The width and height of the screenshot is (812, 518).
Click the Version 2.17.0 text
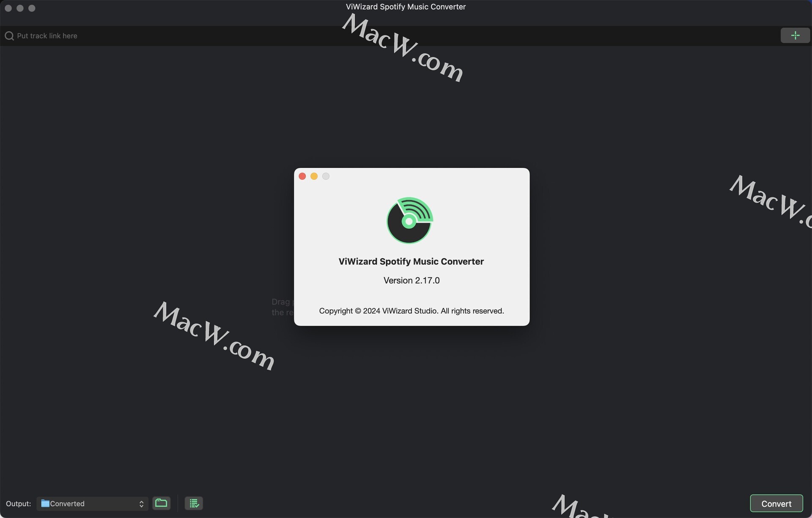tap(411, 280)
